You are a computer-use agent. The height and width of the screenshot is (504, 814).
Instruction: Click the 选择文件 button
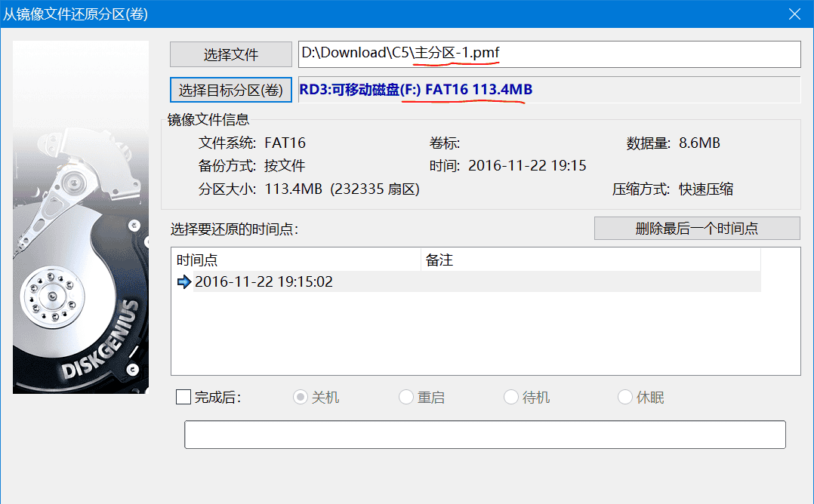pos(230,54)
